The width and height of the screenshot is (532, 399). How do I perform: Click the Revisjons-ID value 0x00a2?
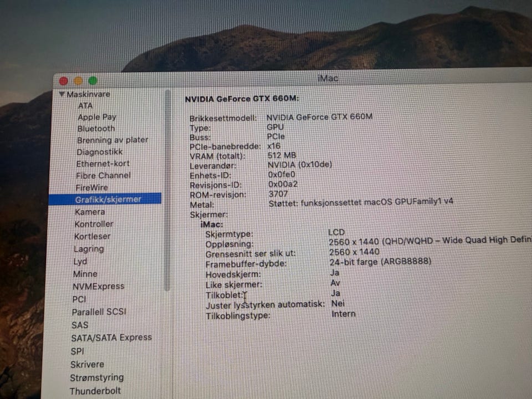[x=283, y=184]
